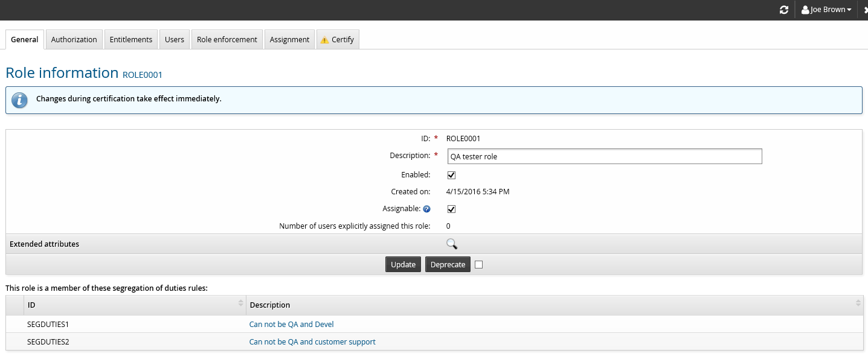
Task: Go to the Certify tab
Action: point(337,40)
